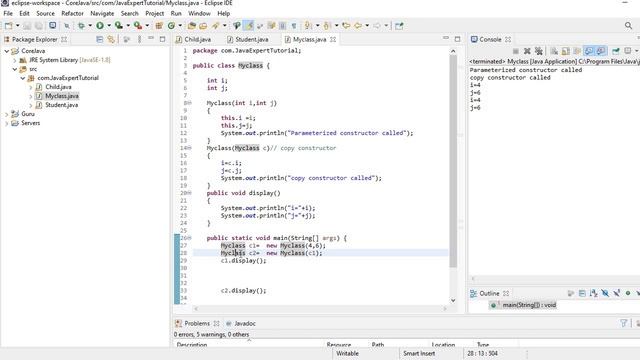Toggle Hide Non-Public Members green dot in Outline
The width and height of the screenshot is (640, 360).
tap(628, 293)
